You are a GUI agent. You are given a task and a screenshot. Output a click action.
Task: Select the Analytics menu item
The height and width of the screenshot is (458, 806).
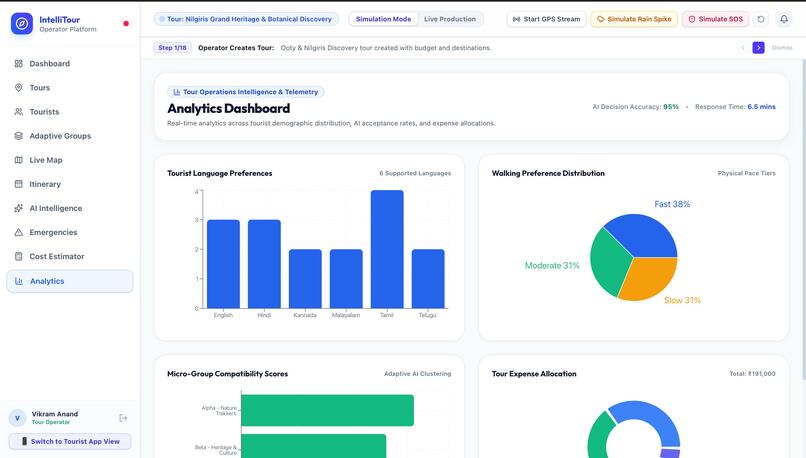pos(69,281)
